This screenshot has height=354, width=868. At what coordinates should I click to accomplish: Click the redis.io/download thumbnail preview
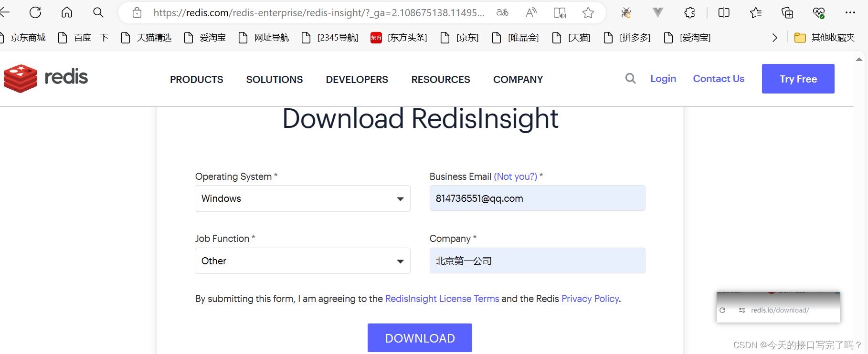(x=778, y=307)
